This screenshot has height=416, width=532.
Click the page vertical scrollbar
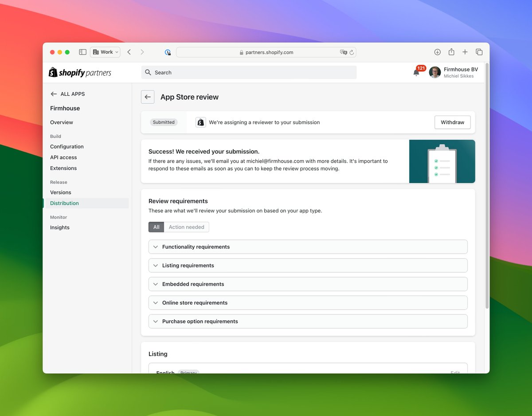pyautogui.click(x=487, y=186)
